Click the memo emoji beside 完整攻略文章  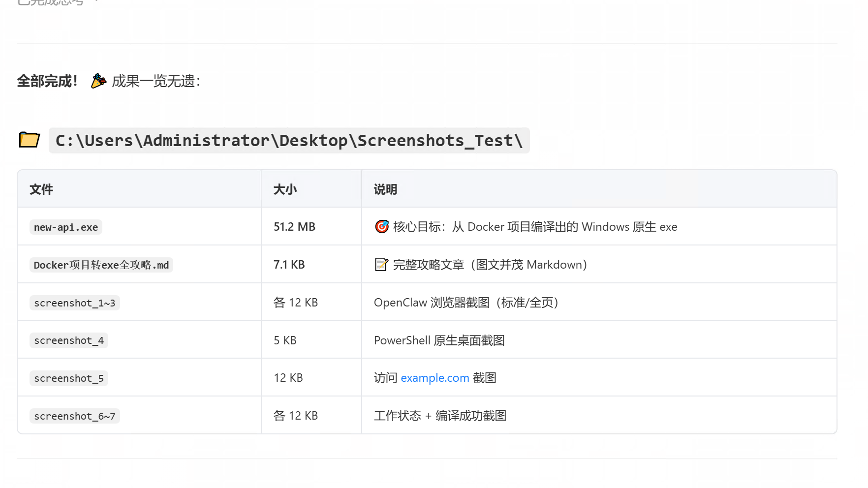click(x=381, y=265)
